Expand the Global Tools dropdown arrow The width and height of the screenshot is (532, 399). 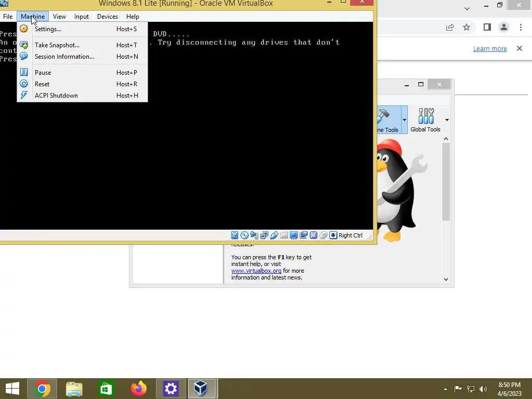447,120
